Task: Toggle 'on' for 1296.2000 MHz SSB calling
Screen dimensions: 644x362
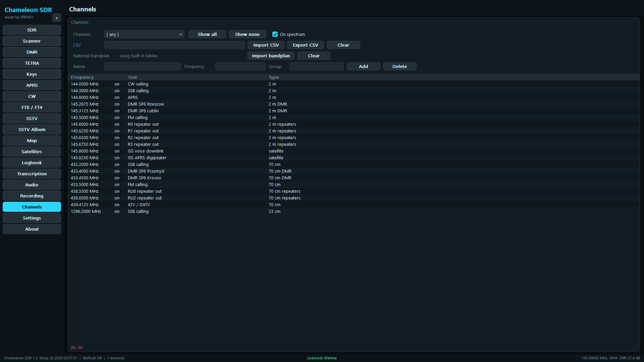Action: (117, 212)
